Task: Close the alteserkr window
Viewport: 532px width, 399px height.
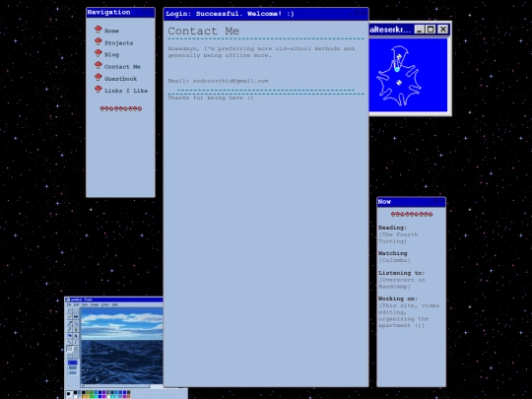Action: [443, 30]
